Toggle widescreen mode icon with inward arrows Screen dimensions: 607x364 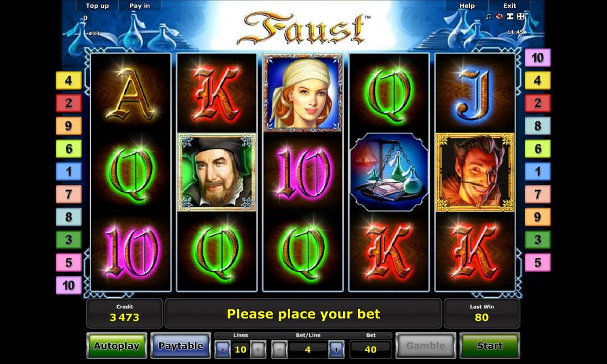(x=510, y=16)
